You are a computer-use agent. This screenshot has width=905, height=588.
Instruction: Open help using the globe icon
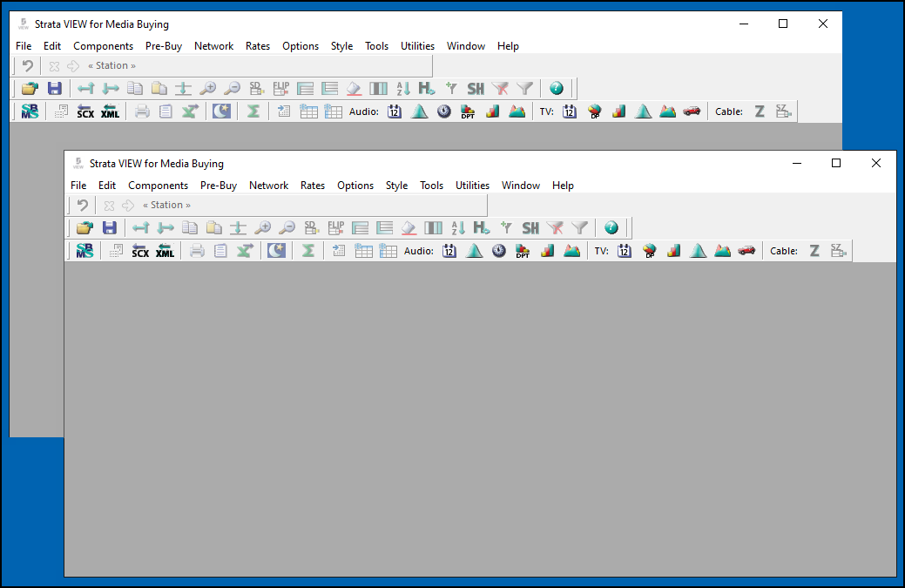point(611,227)
